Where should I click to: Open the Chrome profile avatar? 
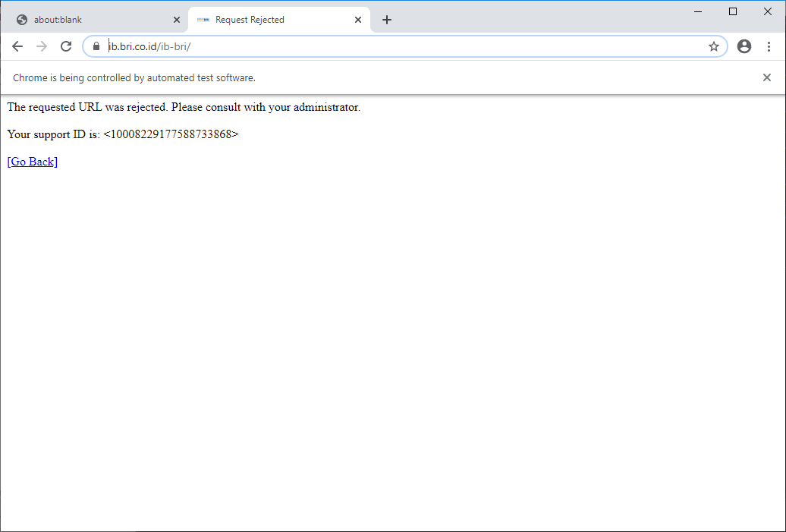[x=744, y=46]
